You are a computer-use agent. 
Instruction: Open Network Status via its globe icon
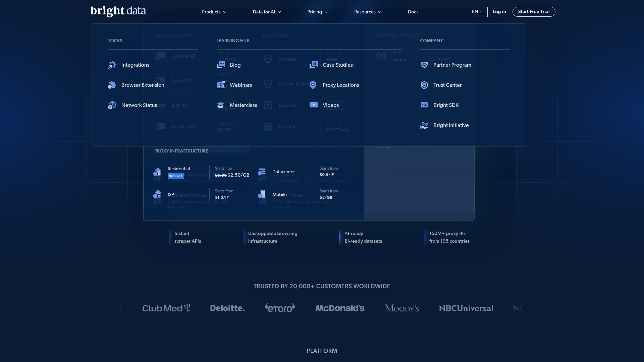(x=112, y=105)
